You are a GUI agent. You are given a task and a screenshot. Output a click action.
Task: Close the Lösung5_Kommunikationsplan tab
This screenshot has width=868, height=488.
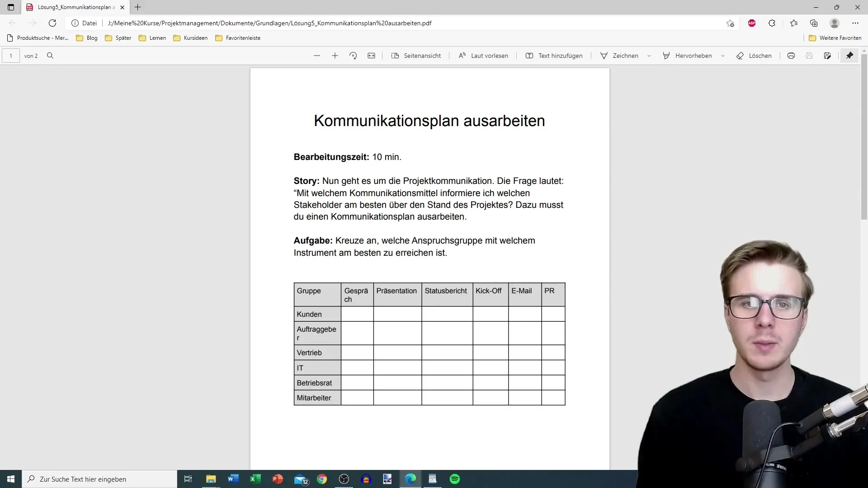coord(122,7)
